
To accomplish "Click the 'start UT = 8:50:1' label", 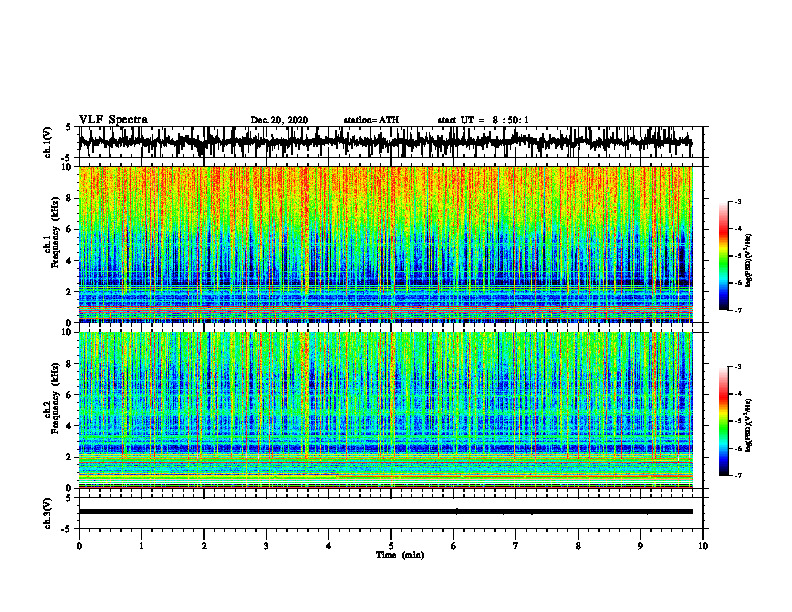I will point(483,120).
